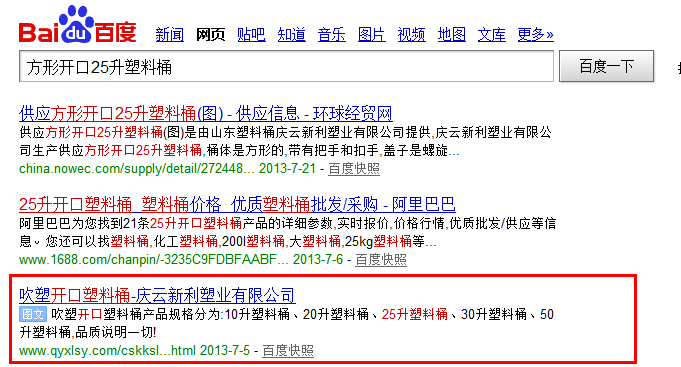View 百度快照 for www.1688.com result
Image resolution: width=681 pixels, height=367 pixels.
tap(381, 260)
